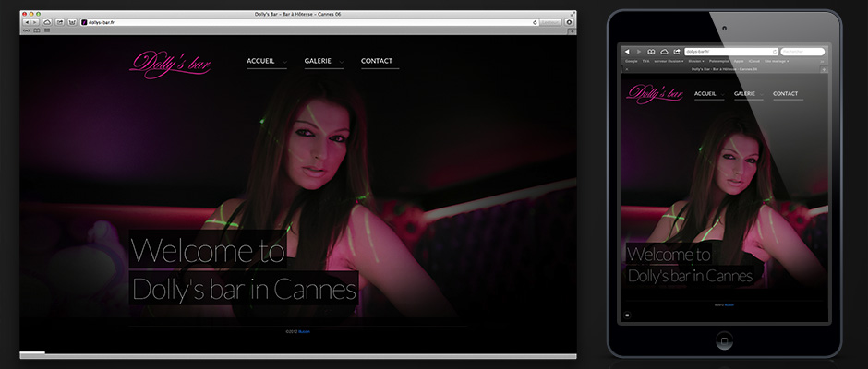Open Top Sites grid icon in bookmarks bar
The height and width of the screenshot is (369, 868).
(x=47, y=30)
